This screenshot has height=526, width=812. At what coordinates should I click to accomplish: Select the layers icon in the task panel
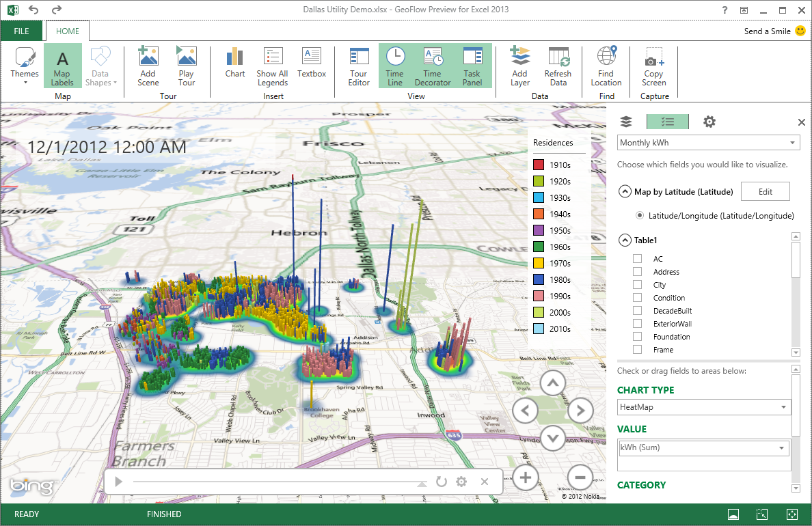(x=625, y=121)
